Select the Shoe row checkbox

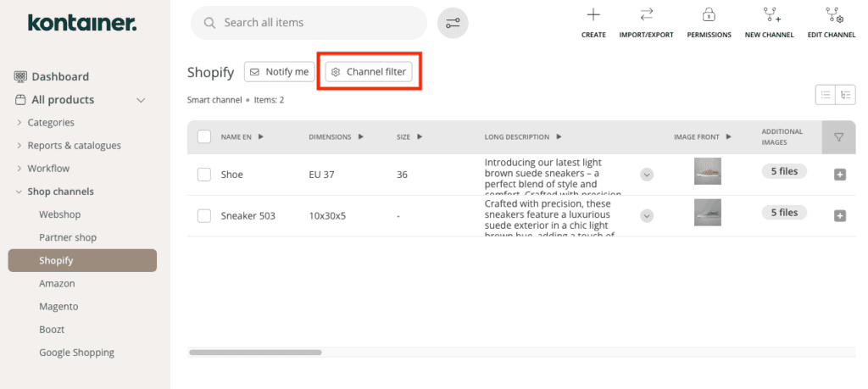coord(203,175)
